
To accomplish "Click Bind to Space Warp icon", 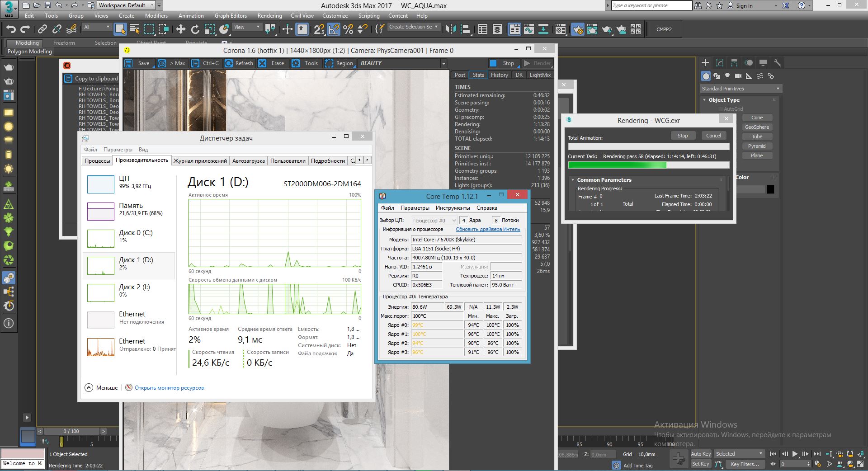I will pos(71,29).
